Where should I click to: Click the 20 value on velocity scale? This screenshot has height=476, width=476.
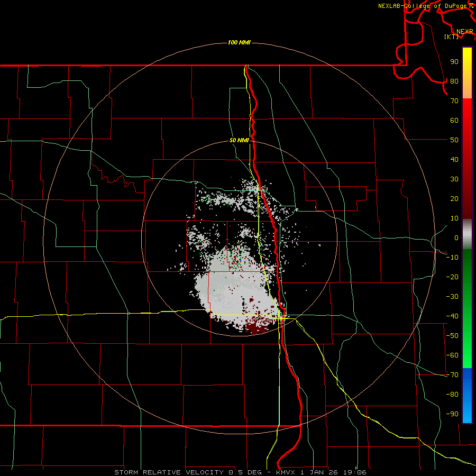(x=454, y=198)
